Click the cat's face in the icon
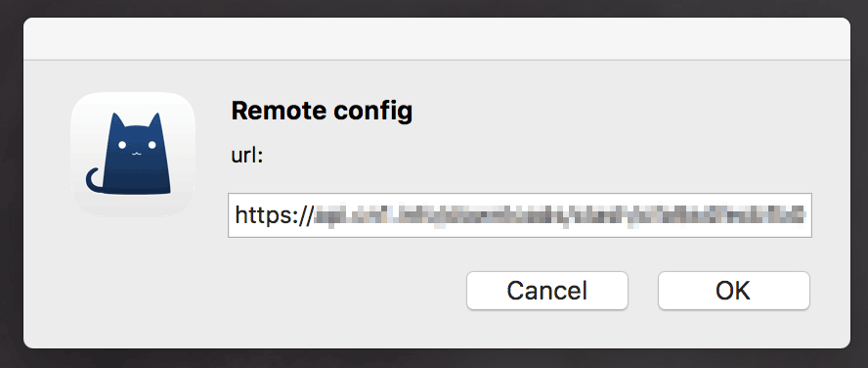 coord(136,148)
